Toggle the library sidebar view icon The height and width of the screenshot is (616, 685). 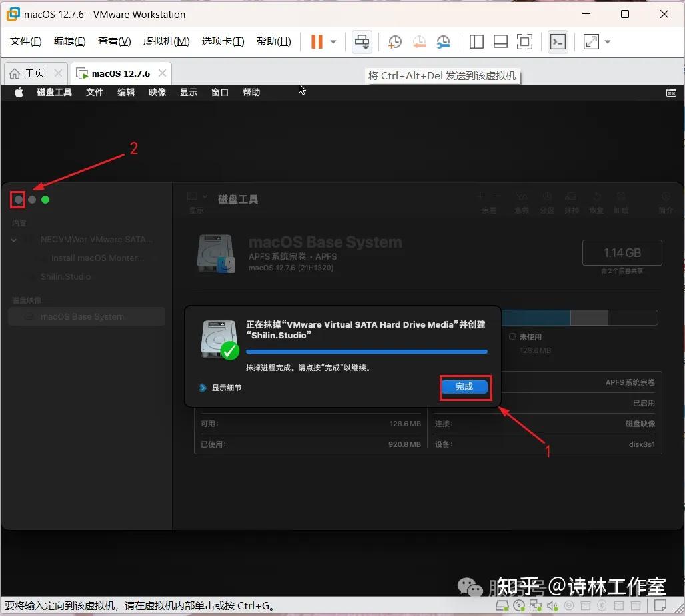[x=476, y=42]
